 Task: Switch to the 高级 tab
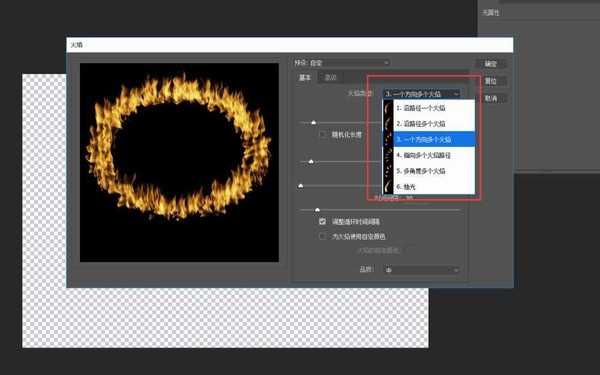tap(330, 78)
